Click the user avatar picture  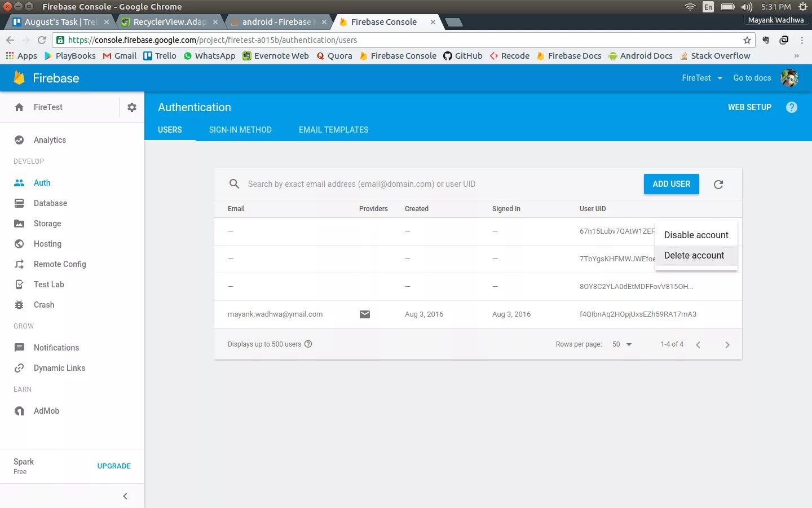click(x=789, y=78)
